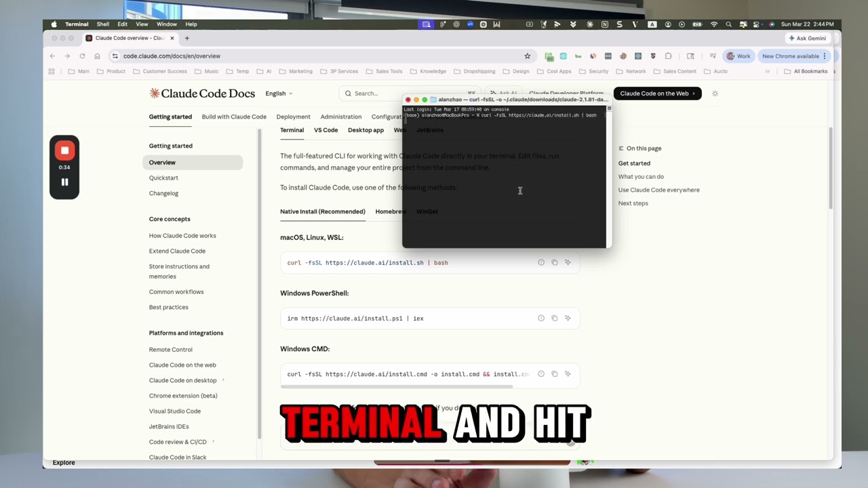
Task: Select the Homebrew install tab
Action: (x=390, y=211)
